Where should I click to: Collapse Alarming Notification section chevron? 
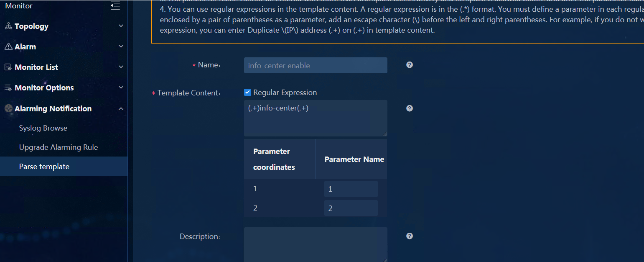coord(121,108)
